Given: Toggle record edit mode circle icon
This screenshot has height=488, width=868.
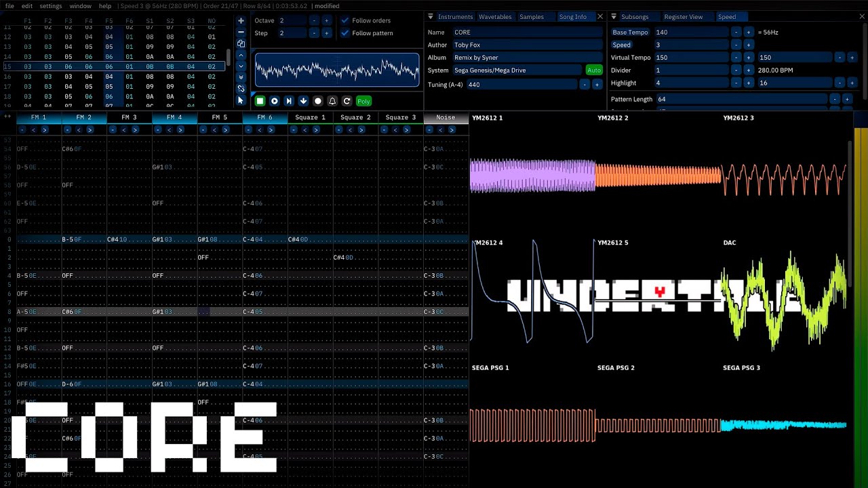Looking at the screenshot, I should [318, 101].
